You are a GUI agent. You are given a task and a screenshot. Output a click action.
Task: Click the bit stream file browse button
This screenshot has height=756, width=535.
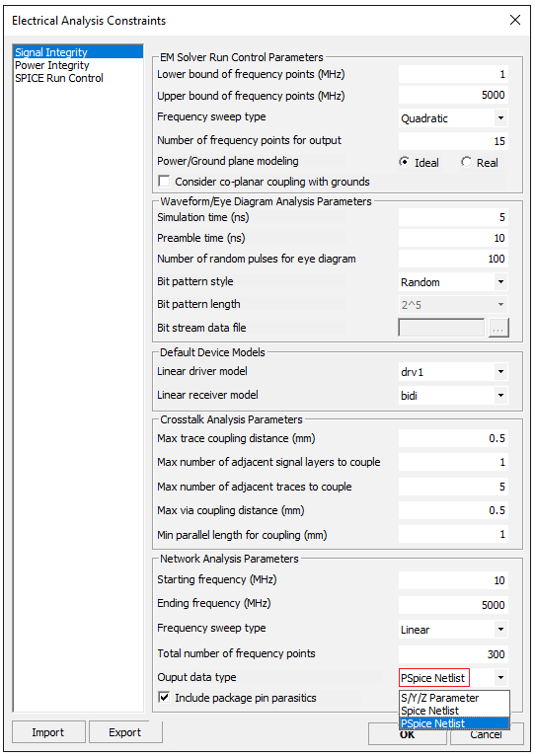pos(498,329)
